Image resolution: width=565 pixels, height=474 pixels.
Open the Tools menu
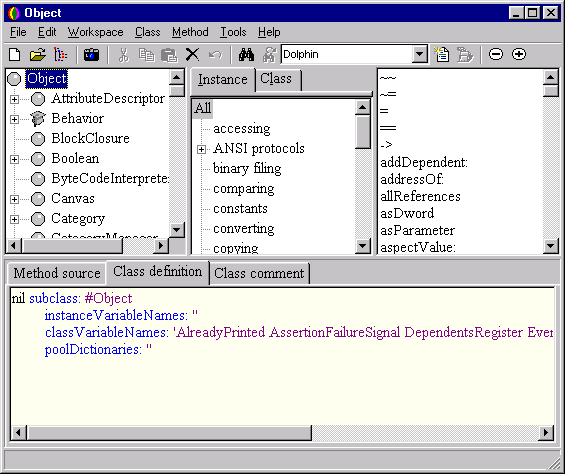point(233,32)
